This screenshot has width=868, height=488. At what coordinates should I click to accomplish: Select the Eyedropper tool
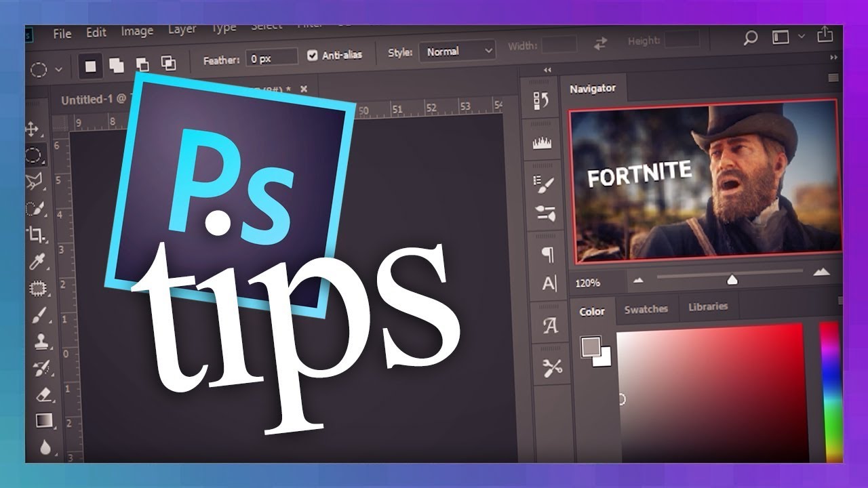(x=36, y=262)
